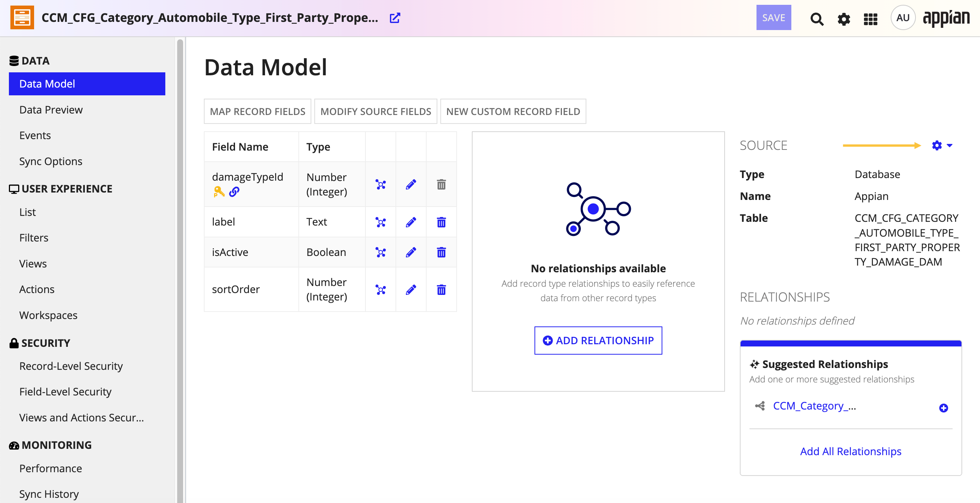Viewport: 980px width, 503px height.
Task: Delete the isActive field
Action: coord(441,252)
